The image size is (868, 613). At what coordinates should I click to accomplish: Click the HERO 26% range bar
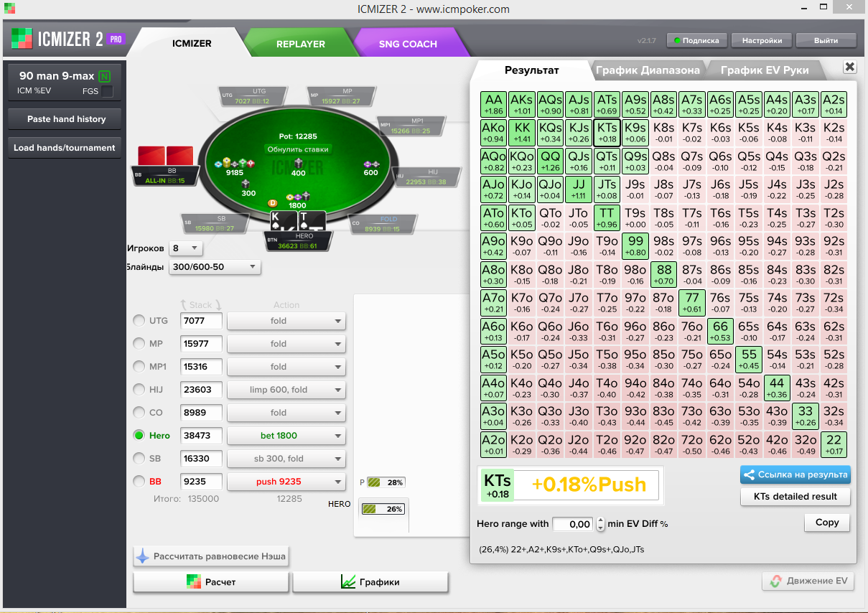click(x=383, y=509)
